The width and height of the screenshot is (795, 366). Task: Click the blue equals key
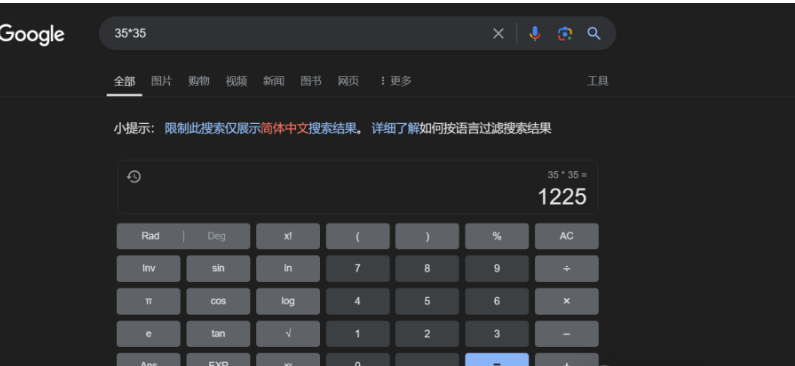[x=497, y=360]
